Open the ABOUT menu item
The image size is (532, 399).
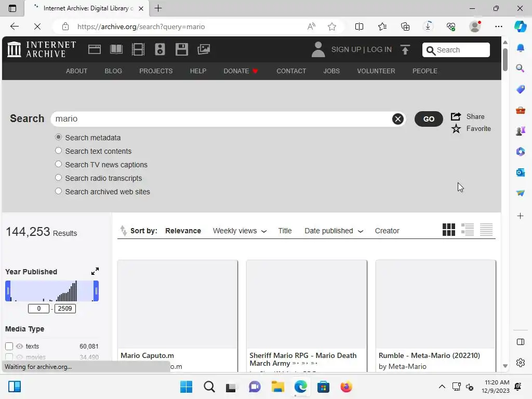click(77, 71)
